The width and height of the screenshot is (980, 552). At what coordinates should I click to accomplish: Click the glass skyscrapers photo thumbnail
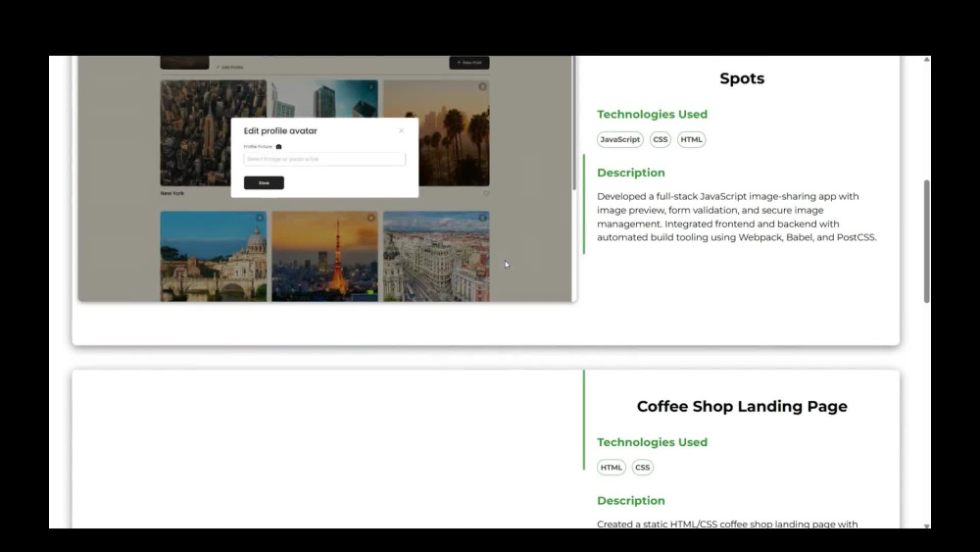[324, 98]
